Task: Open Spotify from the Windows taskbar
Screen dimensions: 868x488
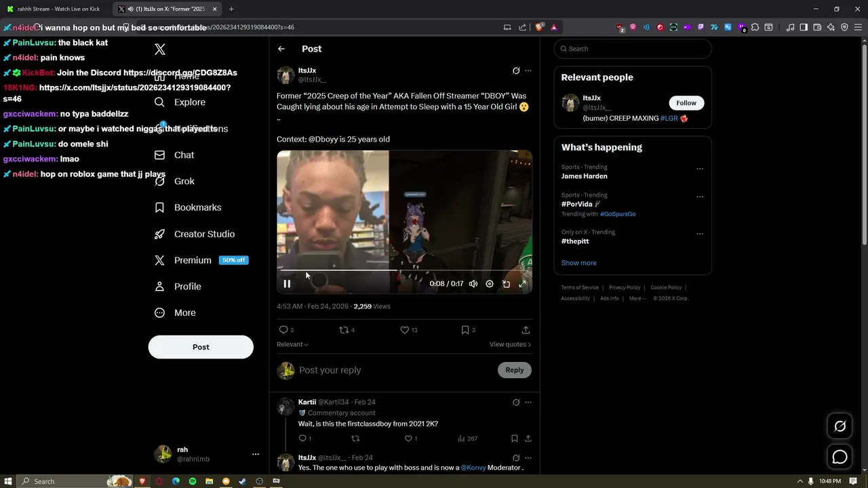Action: tap(193, 481)
